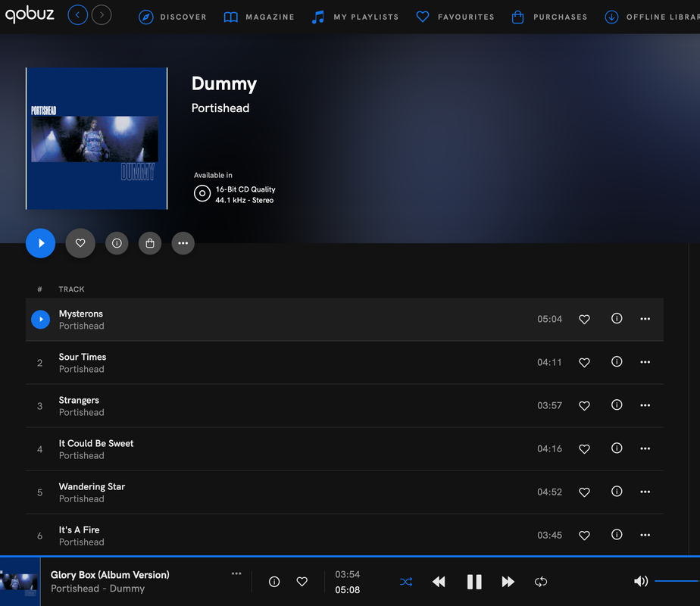Open album more options ellipsis menu

183,243
